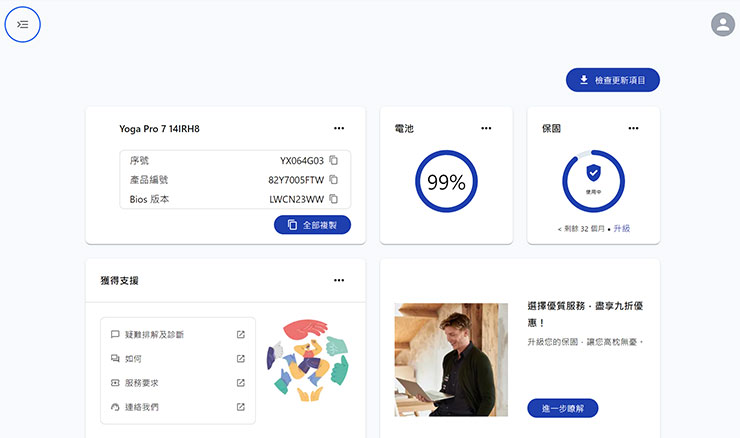Select the 如何 support entry

coord(178,359)
